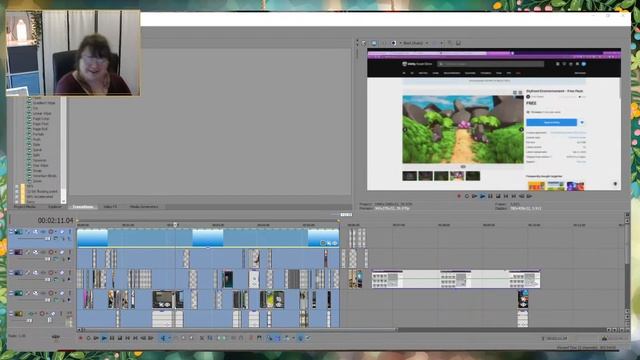Adjust the playback Rate slider
Viewport: 640px width, 360px height.
56,337
